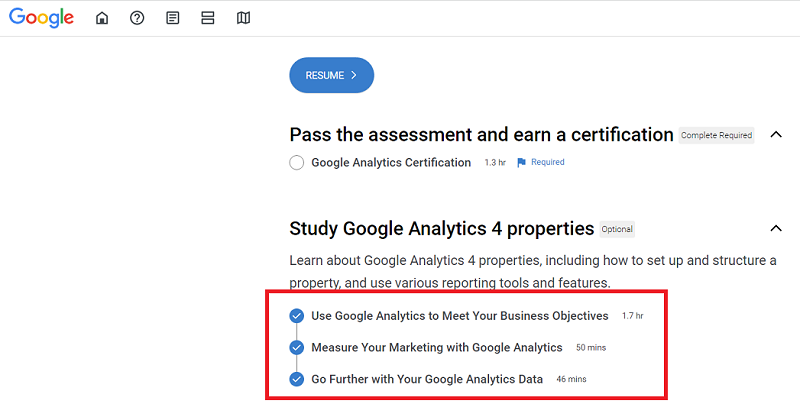Open Go Further with Your Google Analytics Data
The image size is (800, 420).
427,379
